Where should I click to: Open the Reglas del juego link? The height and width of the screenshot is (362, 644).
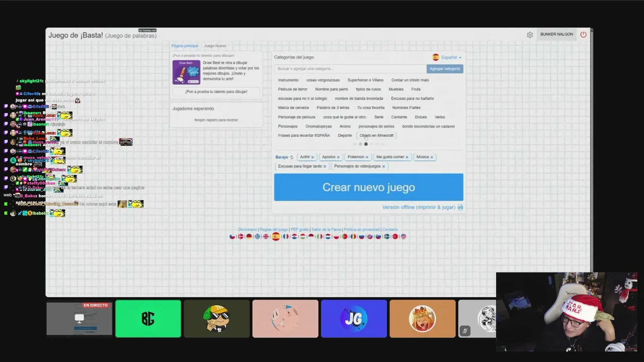pos(274,230)
